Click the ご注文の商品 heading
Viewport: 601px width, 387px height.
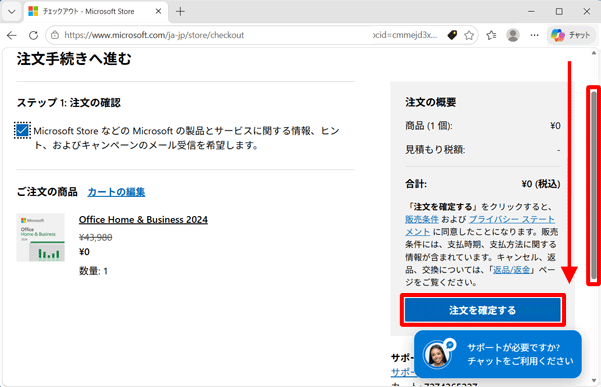pos(47,192)
